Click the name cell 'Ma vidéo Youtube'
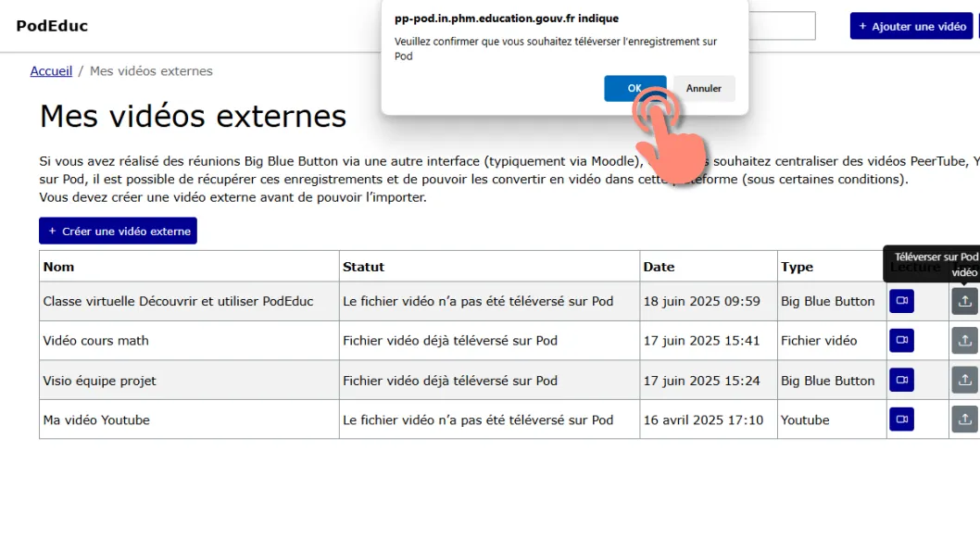This screenshot has width=980, height=551. point(189,420)
